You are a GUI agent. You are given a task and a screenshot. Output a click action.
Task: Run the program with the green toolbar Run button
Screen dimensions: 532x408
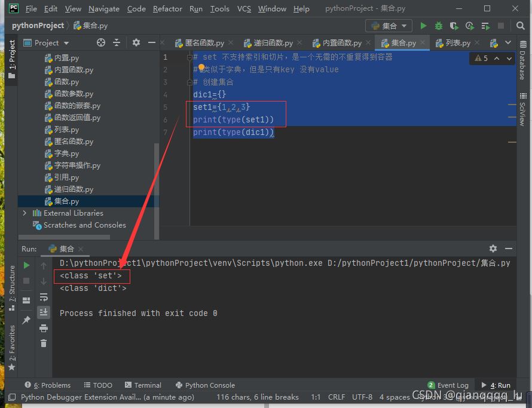click(x=423, y=26)
